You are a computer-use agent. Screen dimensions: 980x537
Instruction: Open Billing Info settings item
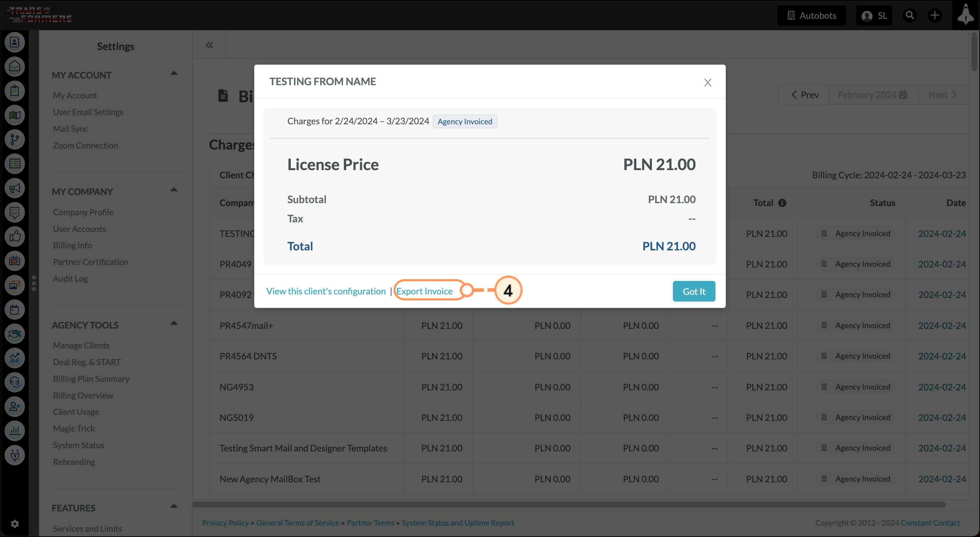pyautogui.click(x=73, y=245)
